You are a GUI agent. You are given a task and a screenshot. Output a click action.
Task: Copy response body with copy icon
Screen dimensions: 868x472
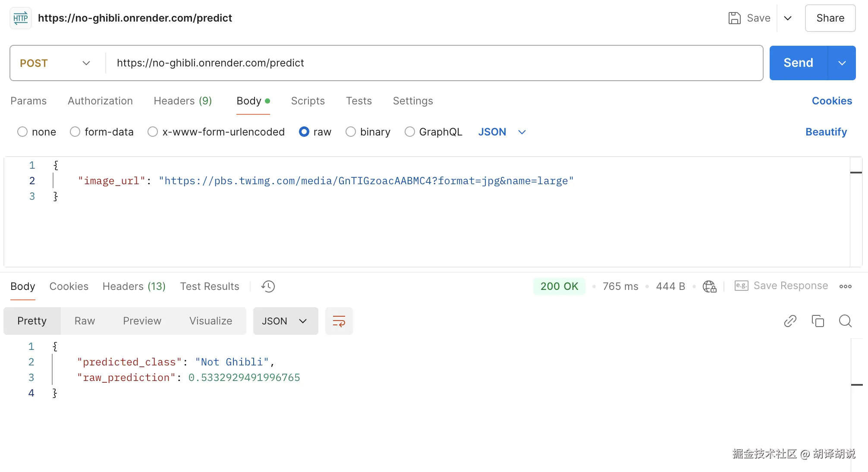point(818,321)
